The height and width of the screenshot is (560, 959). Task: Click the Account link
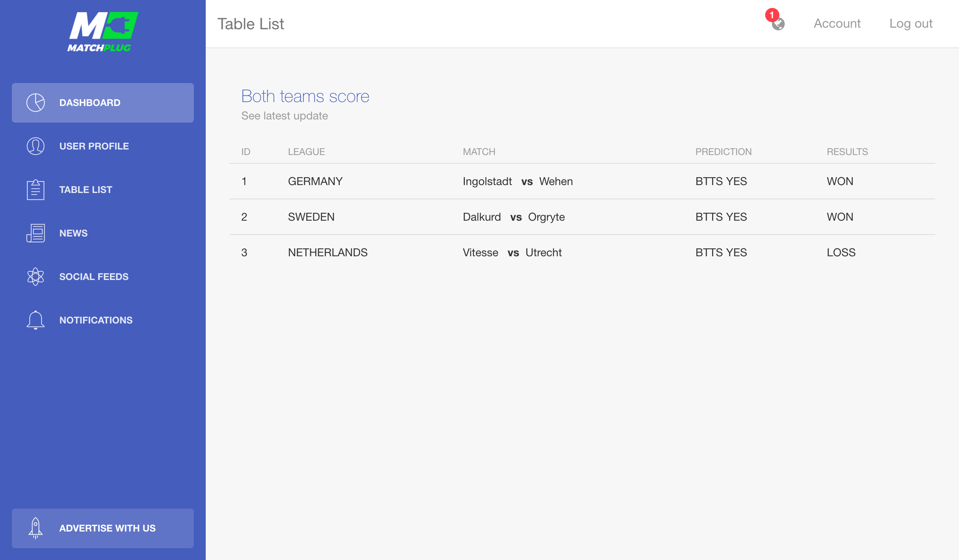(837, 24)
